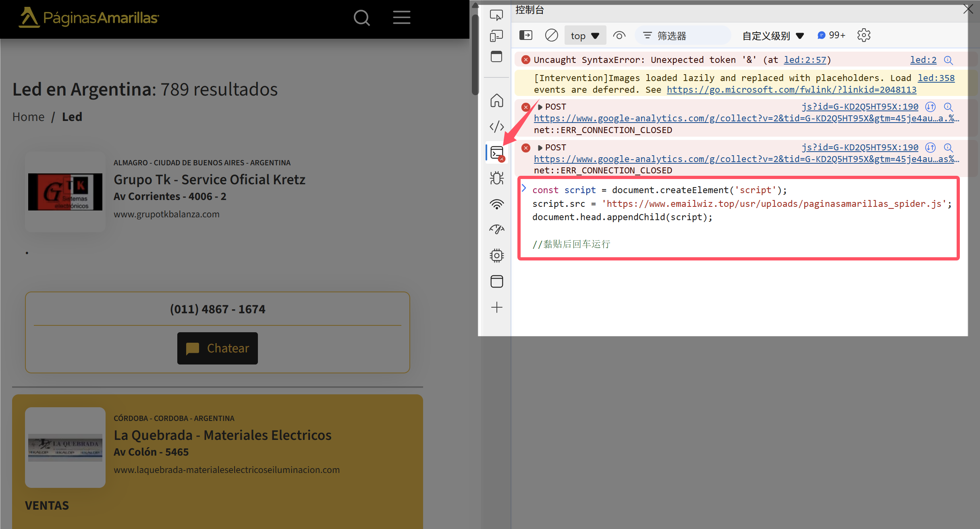
Task: Open first google-analytics collect URL
Action: 746,119
